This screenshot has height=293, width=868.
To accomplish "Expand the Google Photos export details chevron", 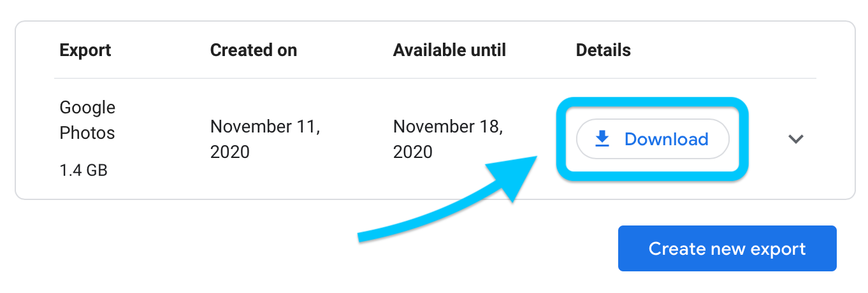I will coord(795,139).
